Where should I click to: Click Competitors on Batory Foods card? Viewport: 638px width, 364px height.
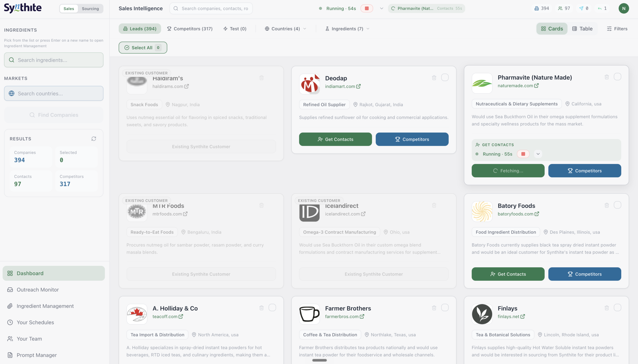coord(584,274)
